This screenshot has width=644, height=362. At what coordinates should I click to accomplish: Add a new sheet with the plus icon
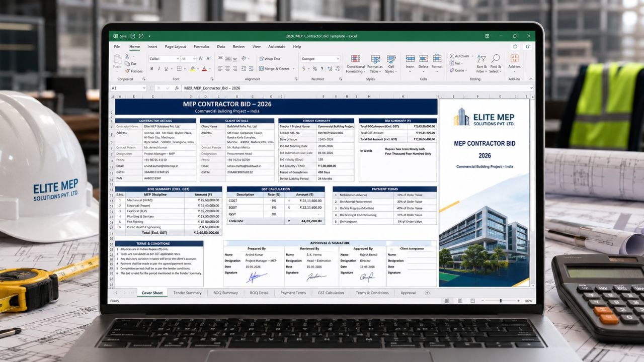(x=427, y=293)
